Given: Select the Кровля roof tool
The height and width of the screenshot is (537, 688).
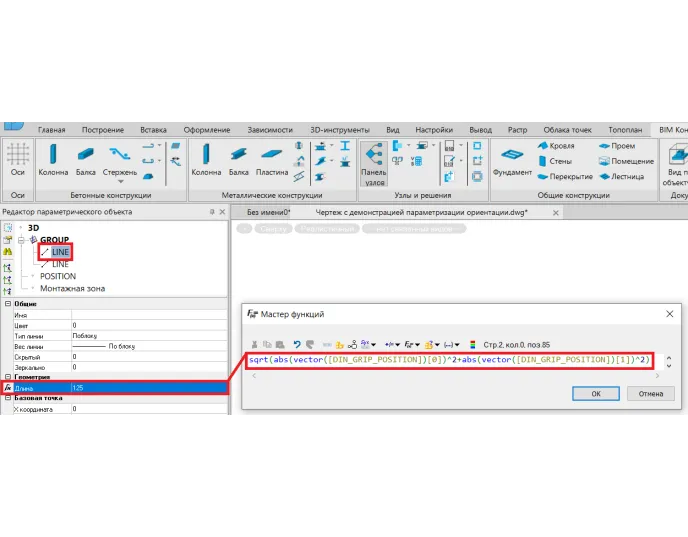Looking at the screenshot, I should pyautogui.click(x=556, y=146).
